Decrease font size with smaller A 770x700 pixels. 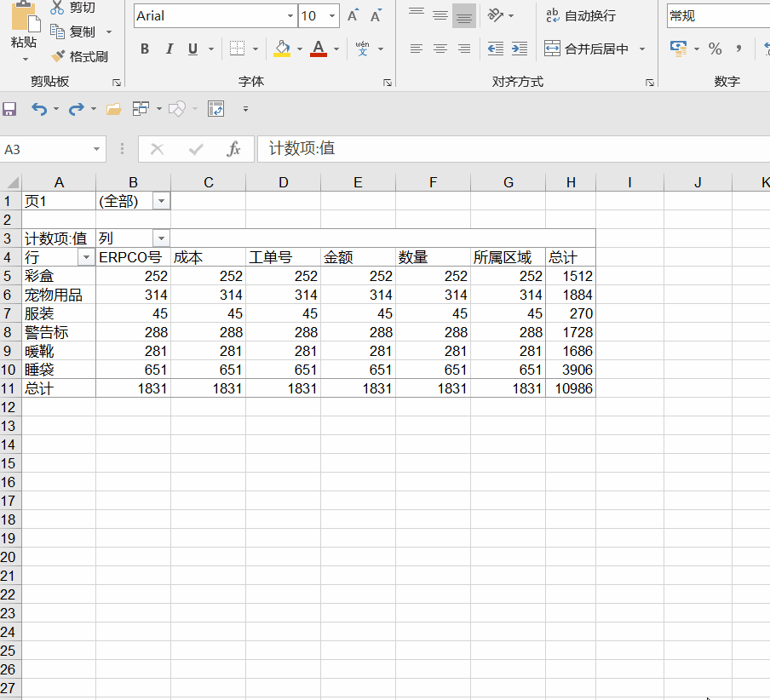coord(376,15)
